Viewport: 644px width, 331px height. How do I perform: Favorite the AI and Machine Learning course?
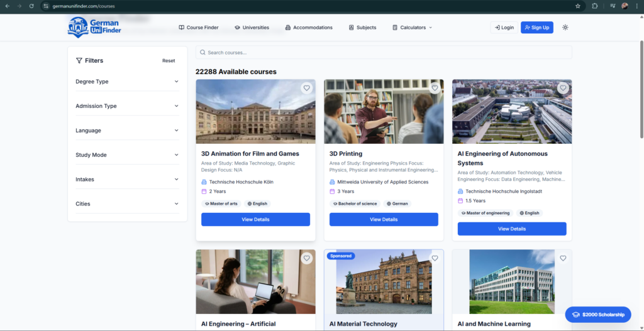[563, 258]
